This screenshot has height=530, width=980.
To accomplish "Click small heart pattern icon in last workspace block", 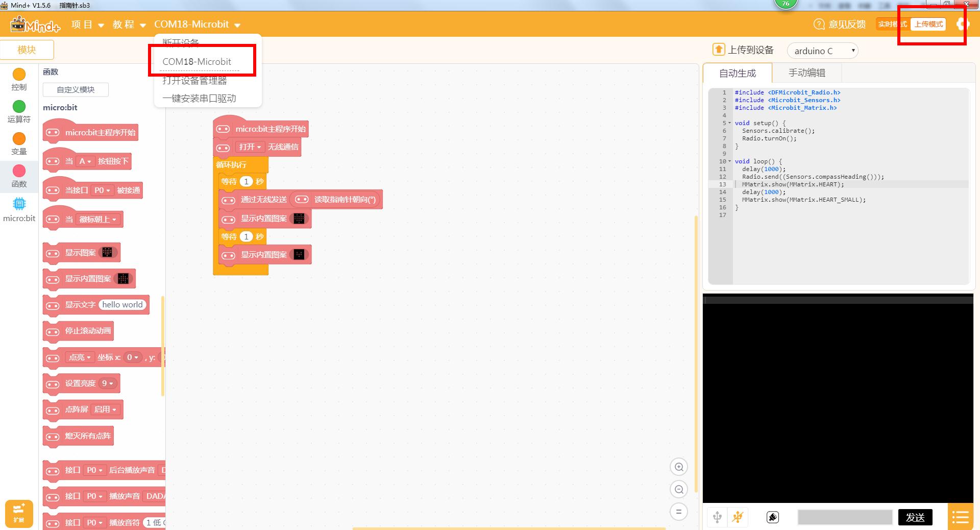I will [299, 254].
